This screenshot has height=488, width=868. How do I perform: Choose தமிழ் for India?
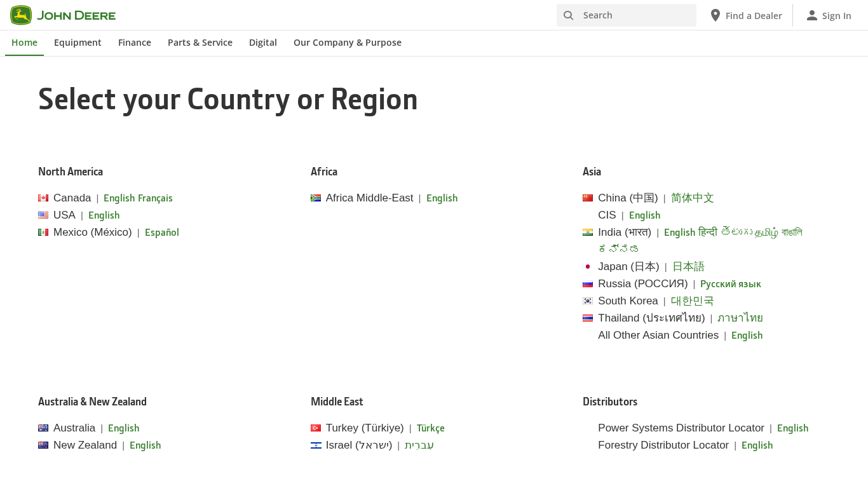(x=766, y=233)
